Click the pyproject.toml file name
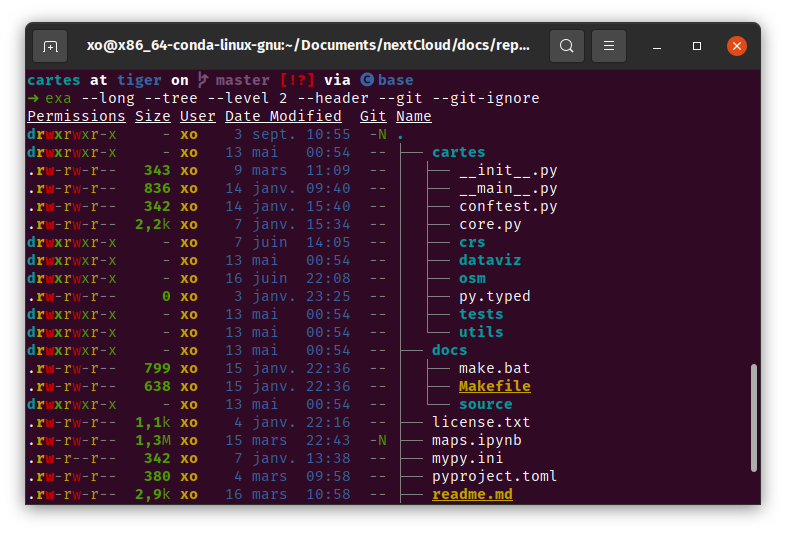The image size is (786, 533). pyautogui.click(x=495, y=476)
